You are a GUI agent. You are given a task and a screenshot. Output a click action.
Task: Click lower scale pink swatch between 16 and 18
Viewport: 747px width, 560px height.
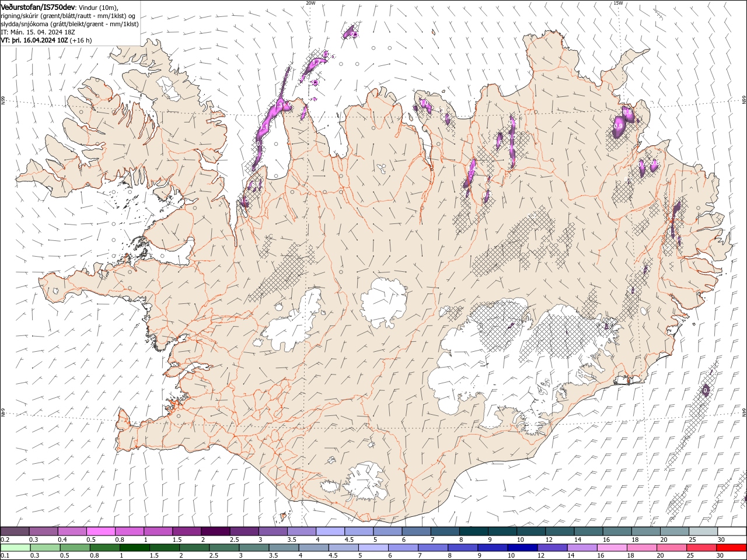[613, 548]
